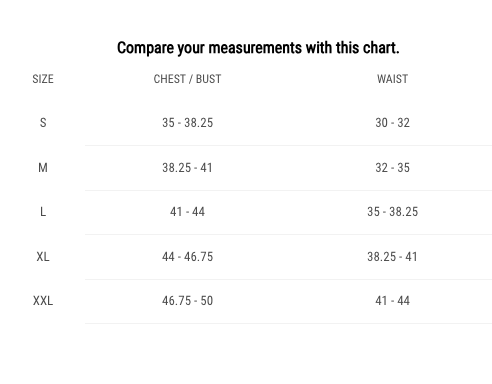Select the S size row label
The width and height of the screenshot is (492, 384).
43,123
